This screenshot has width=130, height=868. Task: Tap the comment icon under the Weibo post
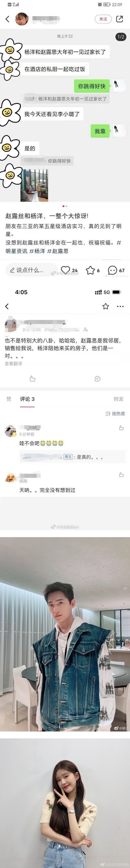point(97,379)
